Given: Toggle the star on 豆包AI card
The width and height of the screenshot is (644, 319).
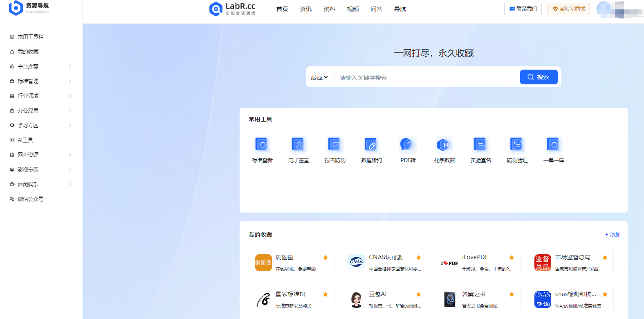Looking at the screenshot, I should [x=419, y=294].
